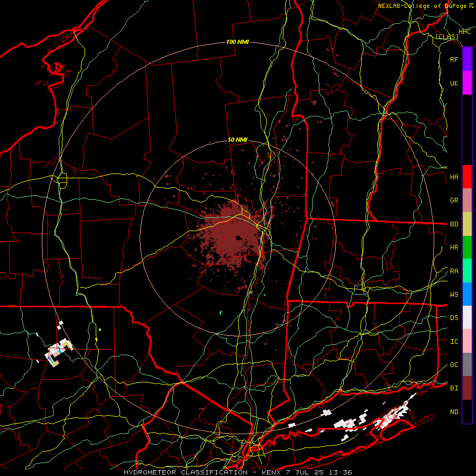Click the DS white legend swatch
Screen dimensions: 476x476
click(x=467, y=317)
